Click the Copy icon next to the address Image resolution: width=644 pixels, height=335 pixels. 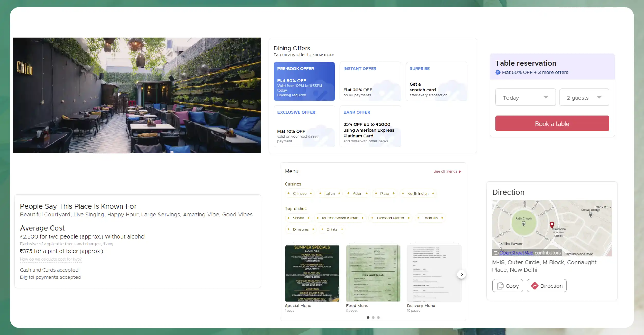(500, 286)
